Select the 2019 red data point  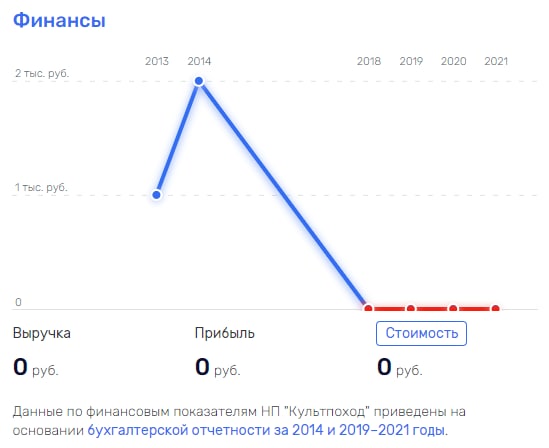(x=411, y=309)
